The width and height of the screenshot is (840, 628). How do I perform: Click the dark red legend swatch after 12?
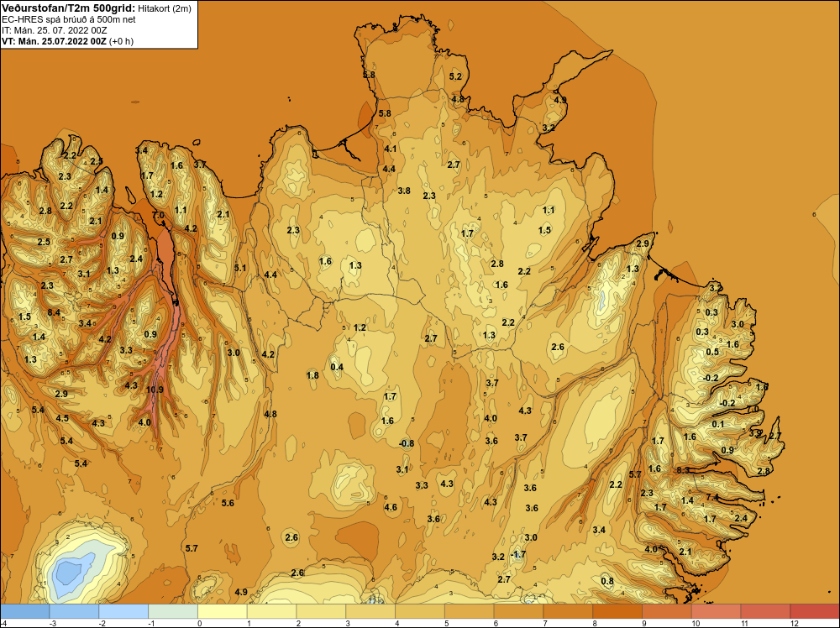(814, 611)
